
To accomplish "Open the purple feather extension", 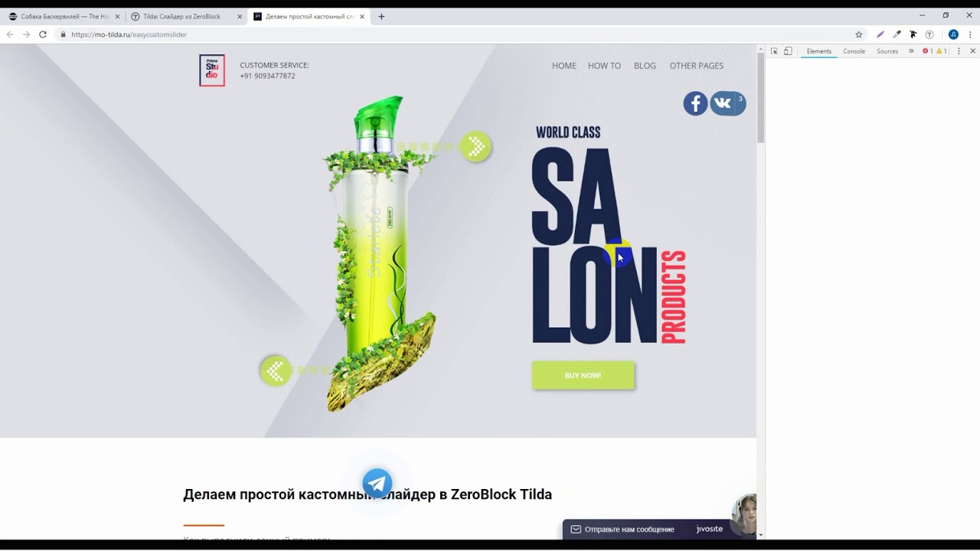I will [880, 34].
